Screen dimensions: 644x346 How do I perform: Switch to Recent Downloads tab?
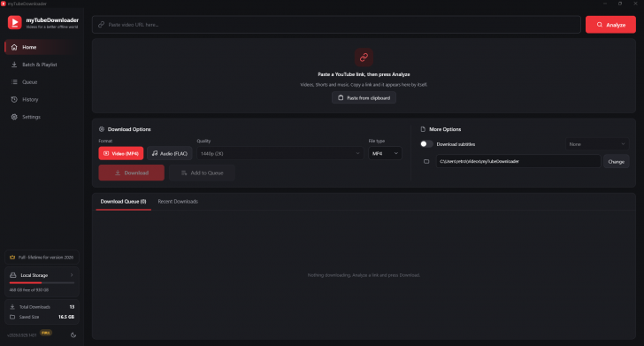[178, 202]
